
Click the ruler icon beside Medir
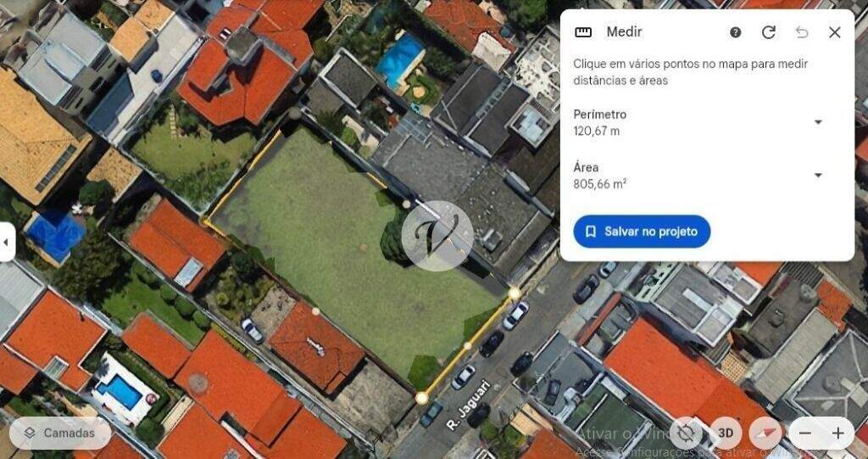[x=583, y=32]
